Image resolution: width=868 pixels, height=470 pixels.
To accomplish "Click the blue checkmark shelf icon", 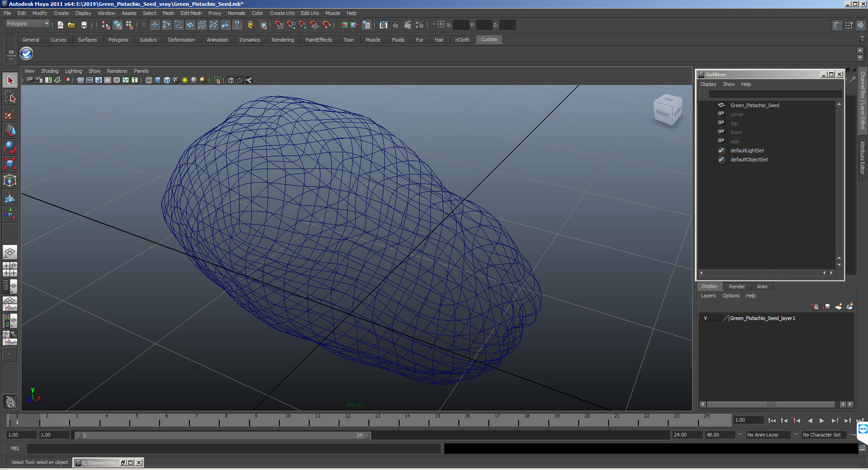I will pyautogui.click(x=27, y=54).
